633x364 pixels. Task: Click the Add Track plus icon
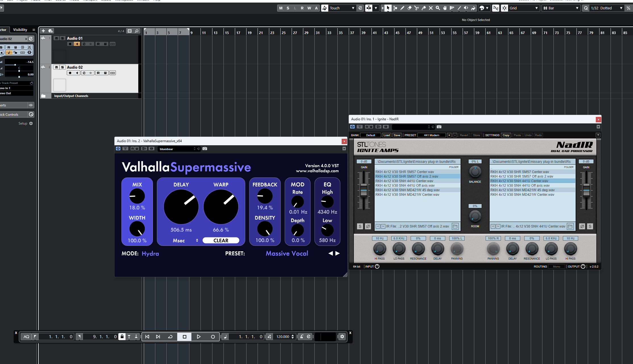(x=43, y=31)
